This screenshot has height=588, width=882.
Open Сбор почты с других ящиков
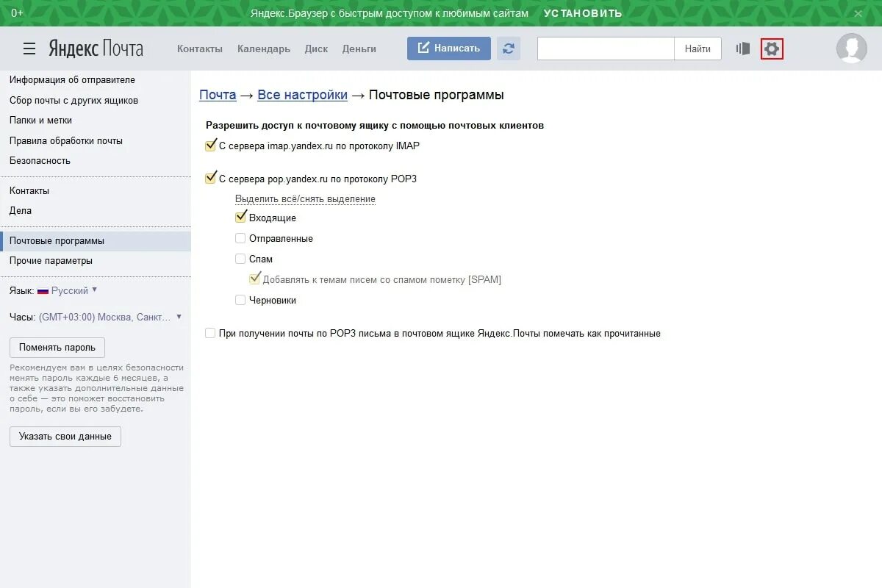coord(73,100)
